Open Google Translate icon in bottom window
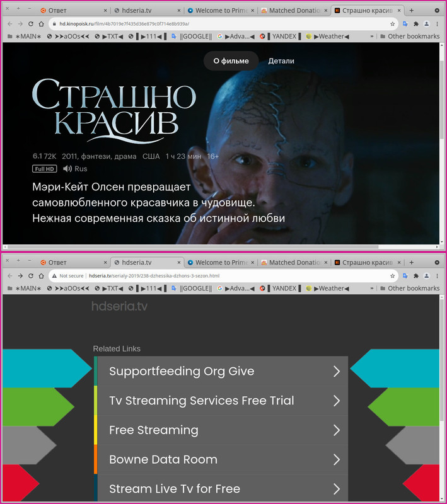Screen dimensions: 447x504 coord(405,276)
